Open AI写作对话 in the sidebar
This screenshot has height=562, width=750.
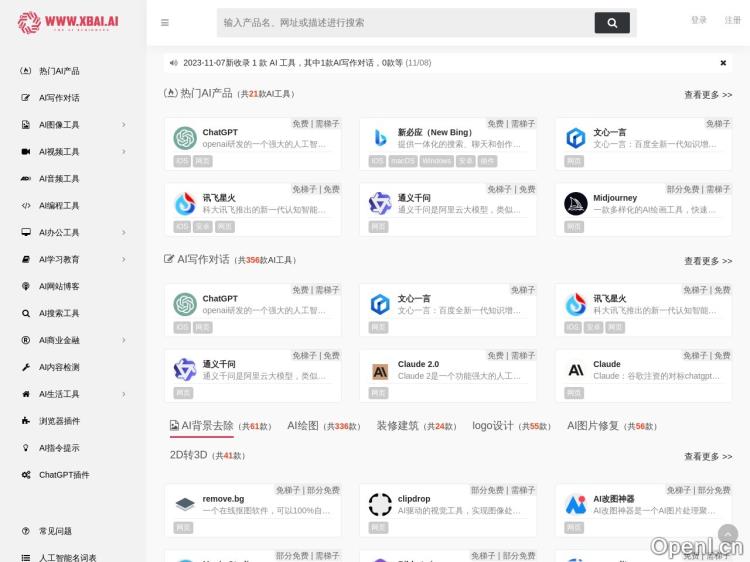point(59,98)
